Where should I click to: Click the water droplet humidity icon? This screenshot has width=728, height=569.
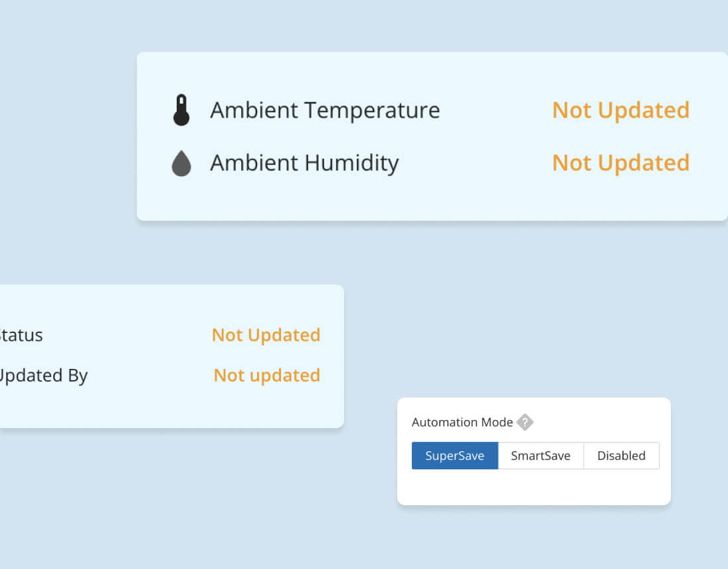[x=181, y=163]
